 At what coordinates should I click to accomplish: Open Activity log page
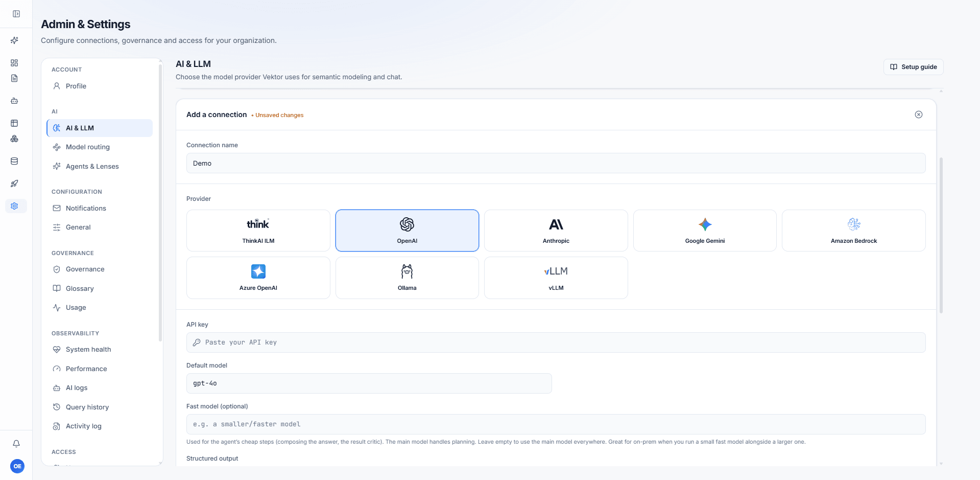tap(100, 426)
